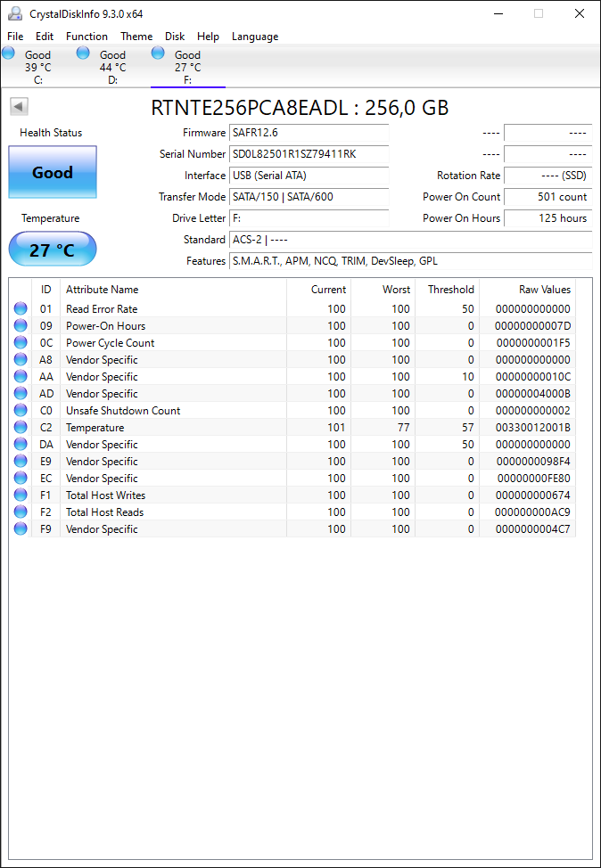Select the F: disk tab at 27 °C

pyautogui.click(x=188, y=67)
